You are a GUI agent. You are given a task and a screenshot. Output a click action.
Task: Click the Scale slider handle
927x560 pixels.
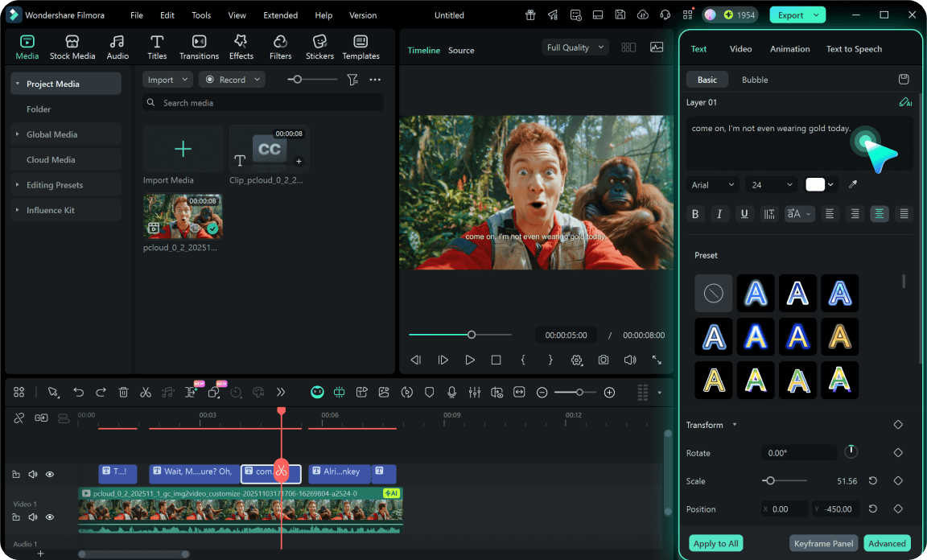pos(770,481)
